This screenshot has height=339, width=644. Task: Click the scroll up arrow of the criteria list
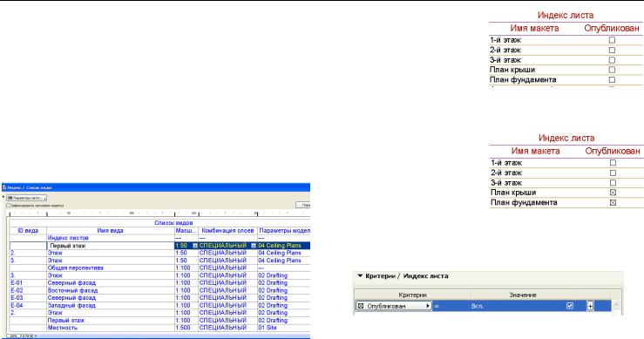coord(616,305)
